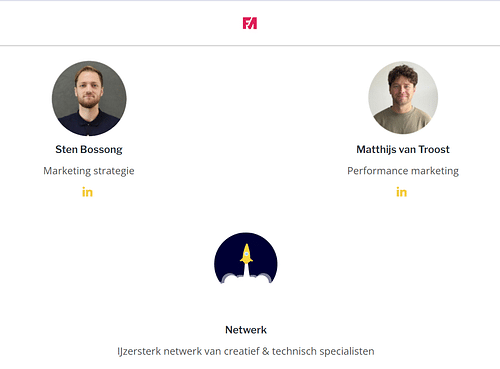The image size is (500, 369).
Task: Click the surname Troost under the right photo
Action: coord(434,149)
